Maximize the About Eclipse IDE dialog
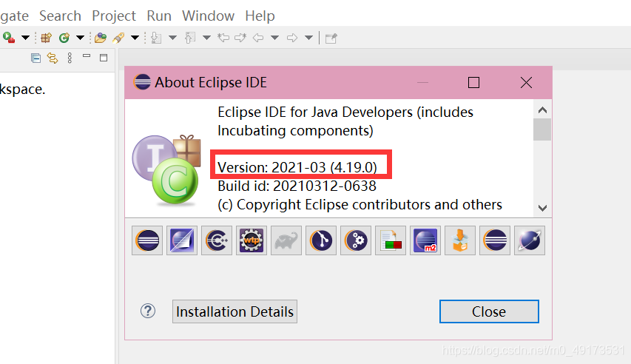Viewport: 631px width, 364px height. pos(473,83)
